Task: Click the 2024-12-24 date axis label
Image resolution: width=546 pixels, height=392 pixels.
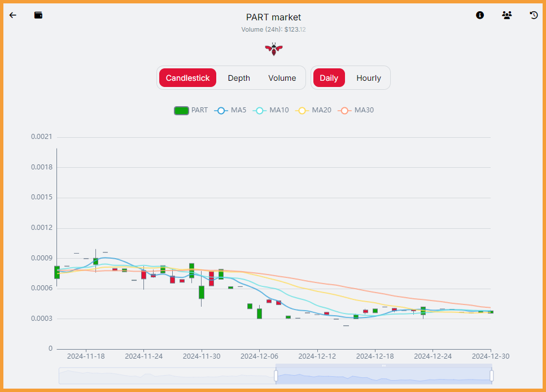Action: pos(433,356)
